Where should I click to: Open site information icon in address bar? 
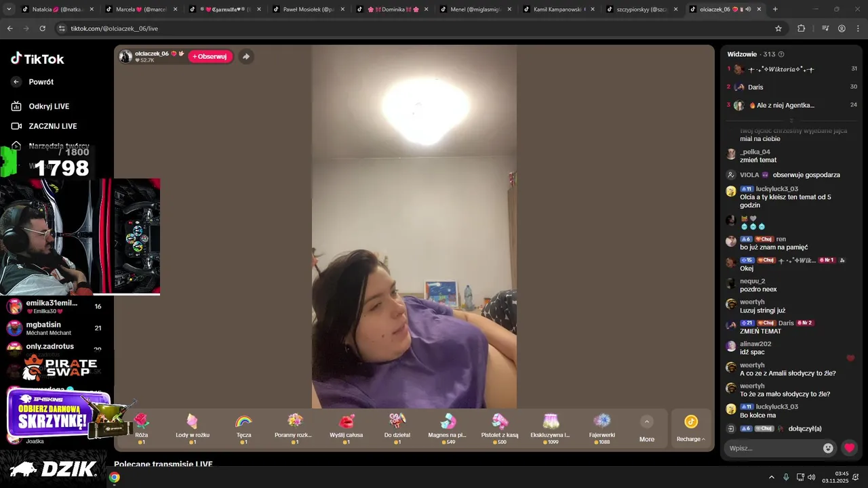click(x=62, y=28)
